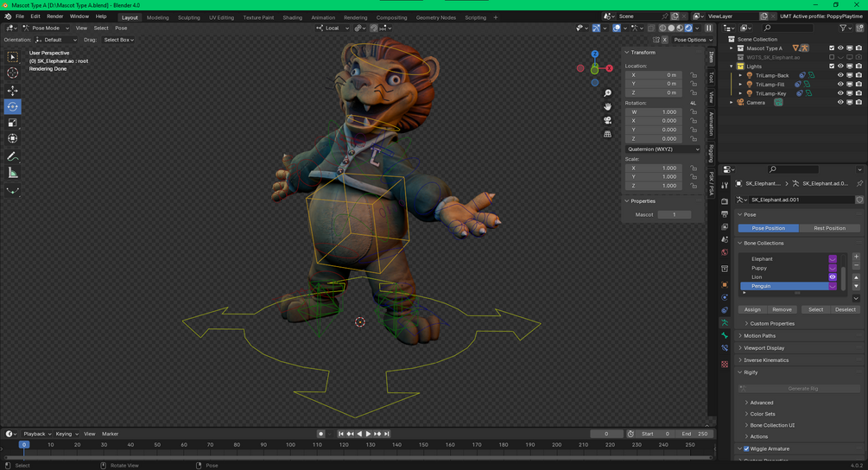Open the Keying menu in timeline
868x470 pixels.
pos(66,434)
